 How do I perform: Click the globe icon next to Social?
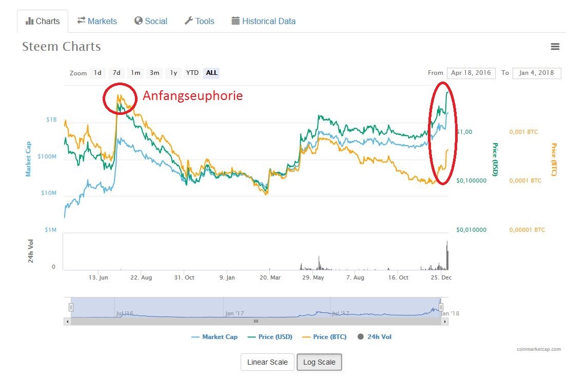[138, 21]
